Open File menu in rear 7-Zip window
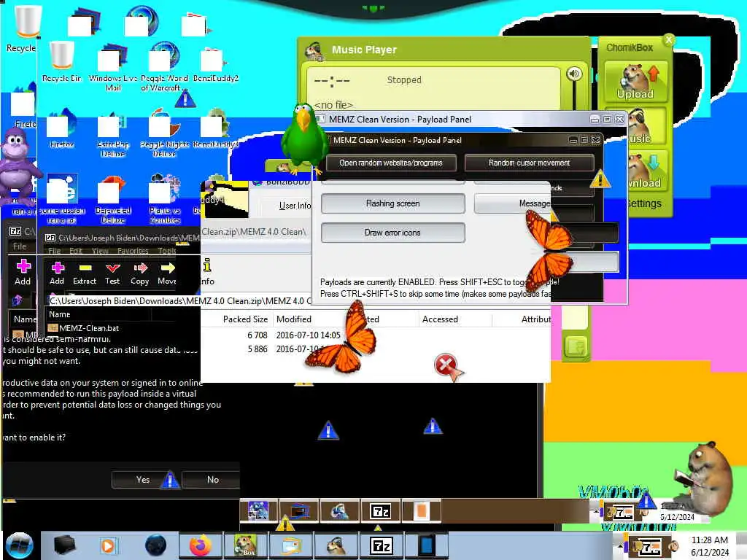This screenshot has height=560, width=747. (x=20, y=246)
